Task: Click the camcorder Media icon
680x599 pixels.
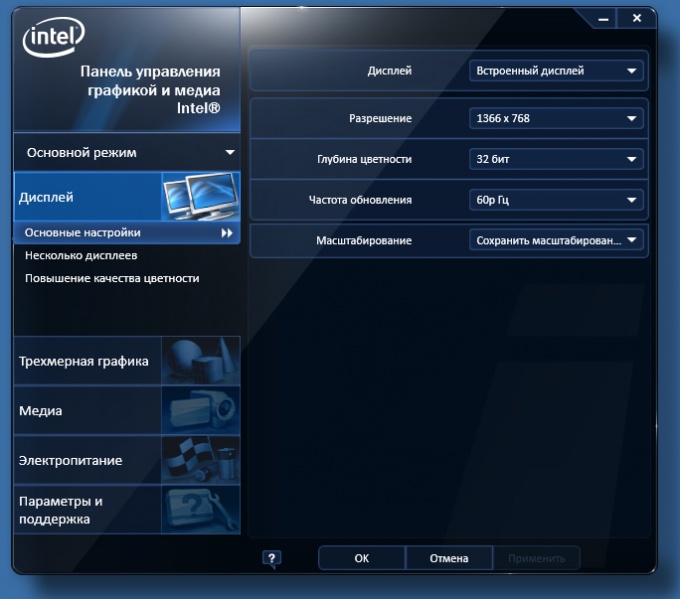Action: [x=201, y=410]
